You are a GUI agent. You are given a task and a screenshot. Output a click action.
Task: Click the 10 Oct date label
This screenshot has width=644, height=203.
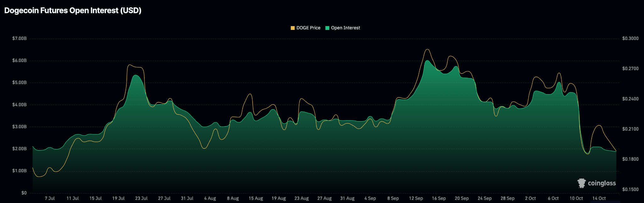pyautogui.click(x=576, y=198)
